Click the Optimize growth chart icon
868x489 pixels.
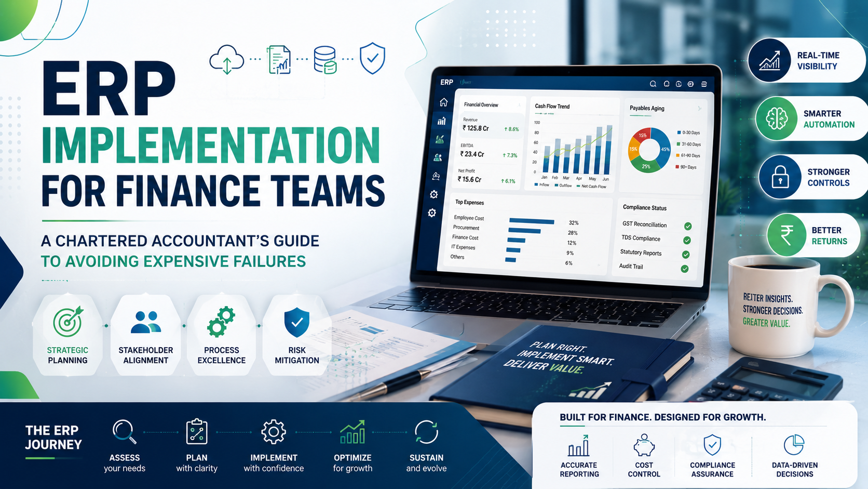[x=352, y=432]
